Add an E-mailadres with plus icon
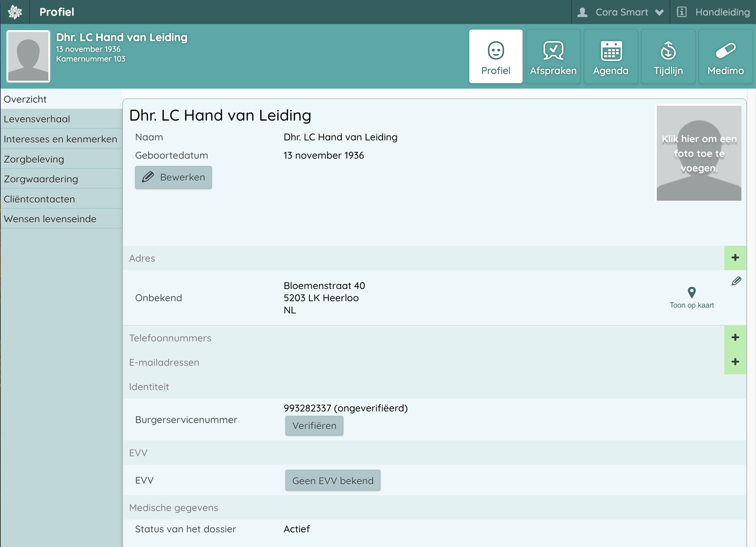This screenshot has width=756, height=547. coord(735,362)
